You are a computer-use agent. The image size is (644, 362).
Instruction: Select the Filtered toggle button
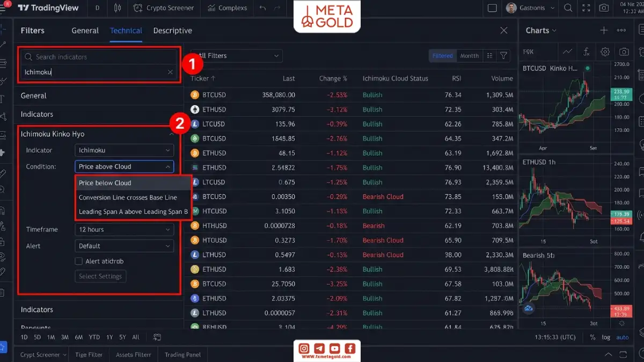click(443, 56)
